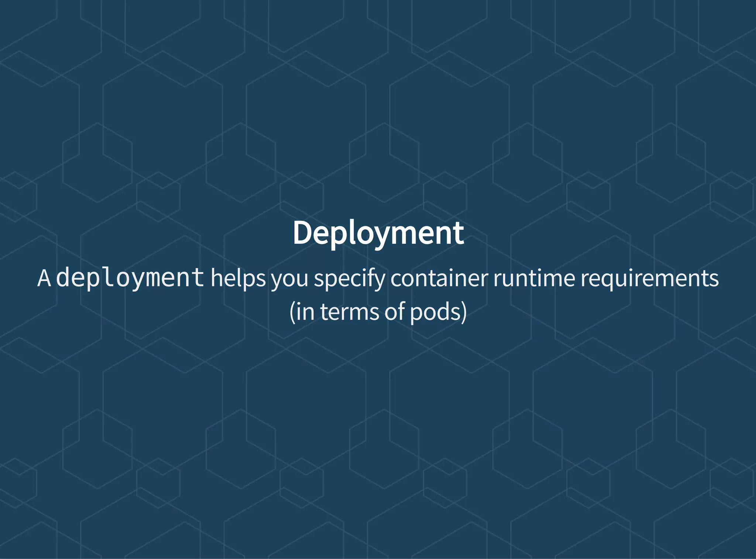Click the word runtime
Image resolution: width=756 pixels, height=559 pixels.
[534, 278]
